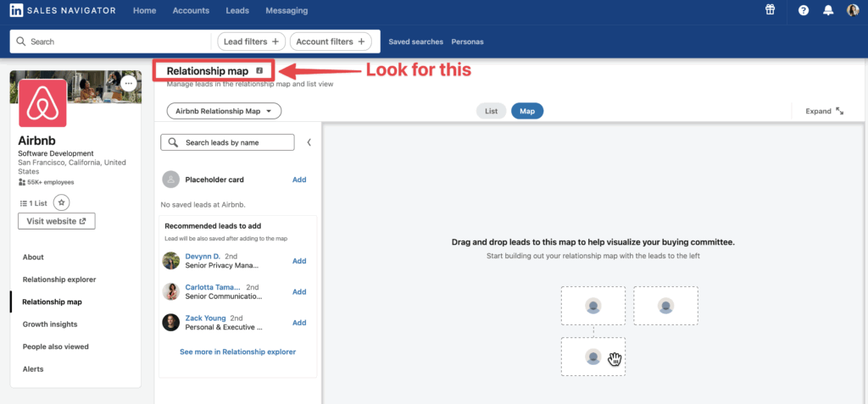This screenshot has width=868, height=404.
Task: Open the About section in sidebar
Action: point(33,257)
